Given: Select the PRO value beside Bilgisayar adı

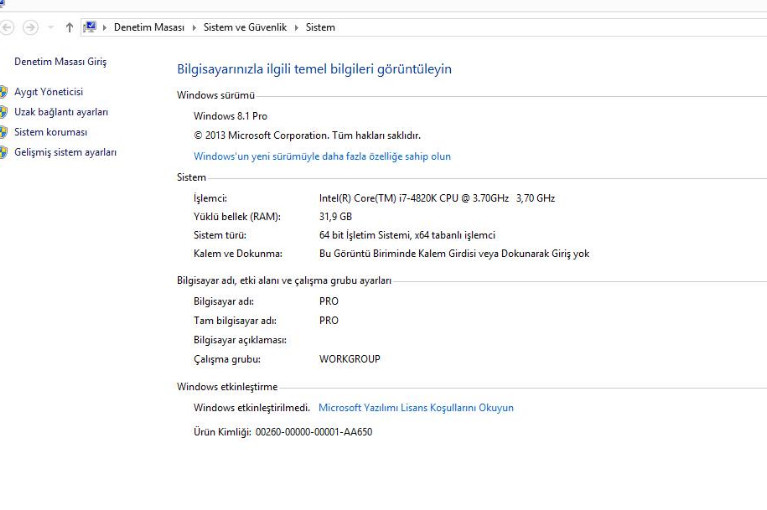Looking at the screenshot, I should 329,301.
